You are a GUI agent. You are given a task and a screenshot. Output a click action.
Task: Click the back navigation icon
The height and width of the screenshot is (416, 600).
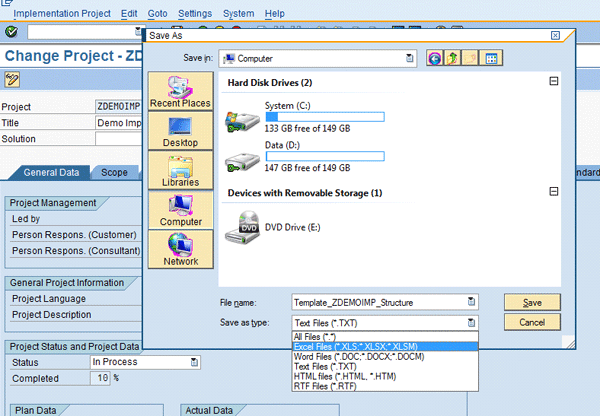(435, 59)
